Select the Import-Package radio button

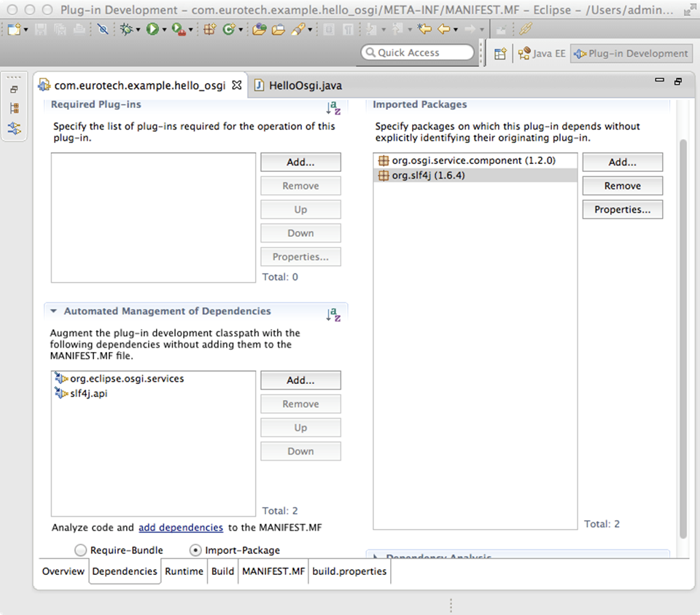(195, 550)
